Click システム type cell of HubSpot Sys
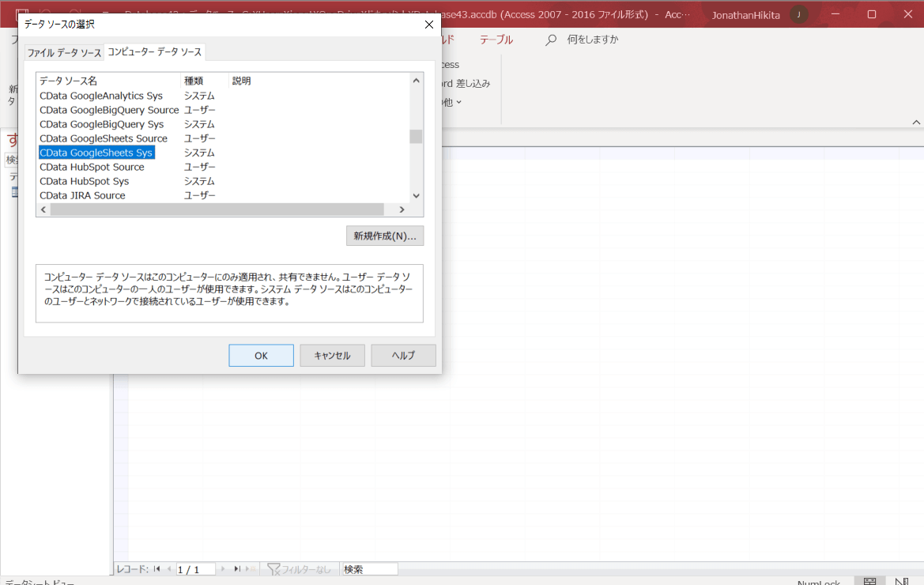The image size is (924, 585). (x=199, y=181)
